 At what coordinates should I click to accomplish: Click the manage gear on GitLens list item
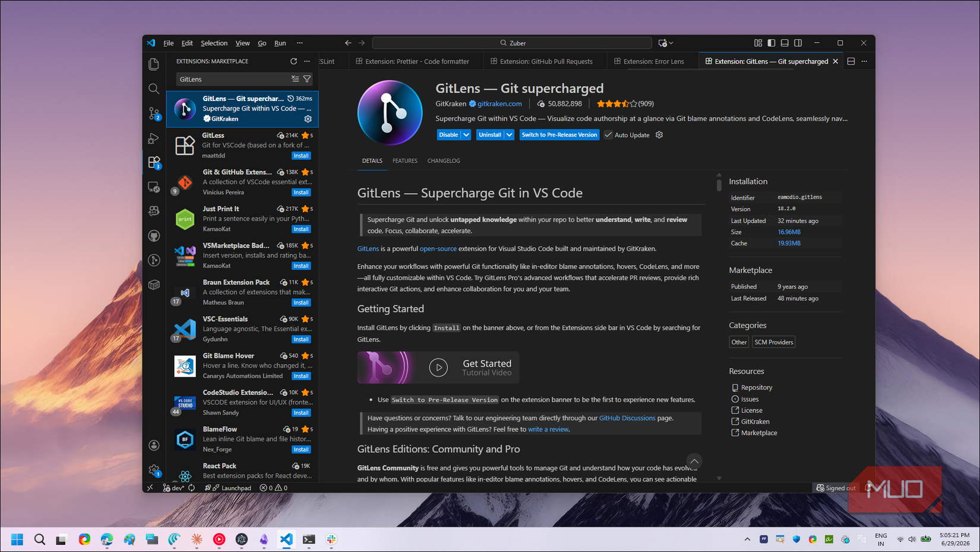point(308,119)
